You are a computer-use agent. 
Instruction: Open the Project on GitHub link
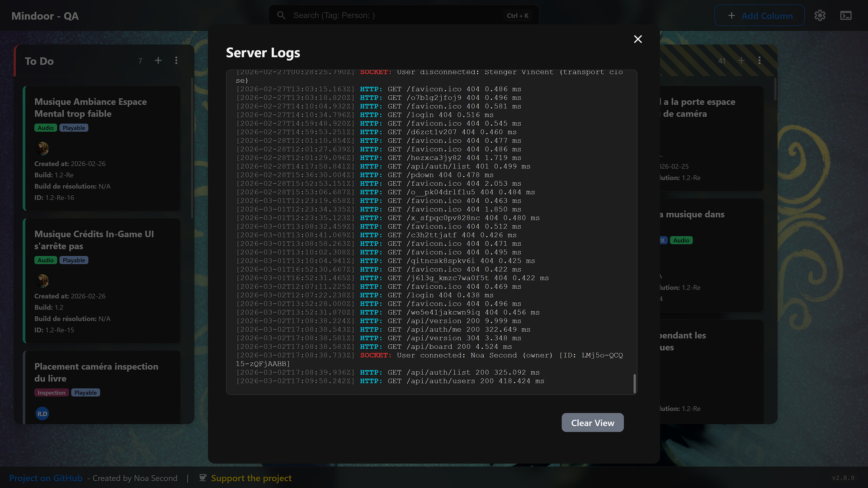point(46,478)
